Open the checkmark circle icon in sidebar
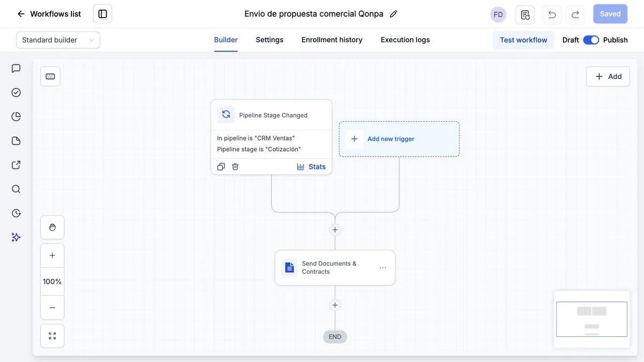 pos(16,93)
